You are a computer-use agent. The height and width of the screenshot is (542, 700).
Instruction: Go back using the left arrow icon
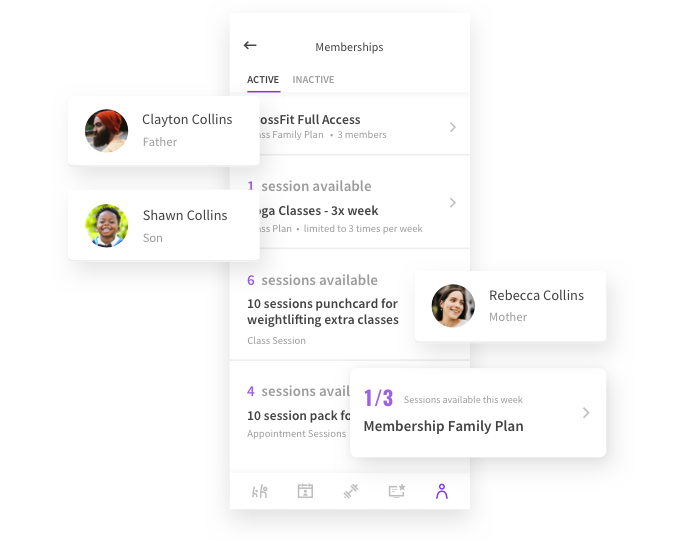click(x=250, y=45)
